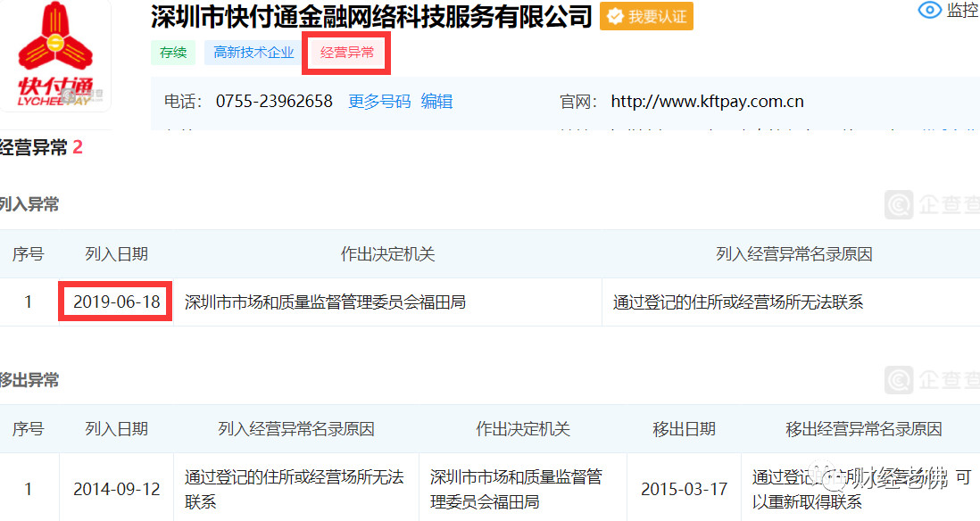Screen dimensions: 980x521
Task: Click the 作出决定机关 header in 列入异常 table
Action: pyautogui.click(x=387, y=254)
